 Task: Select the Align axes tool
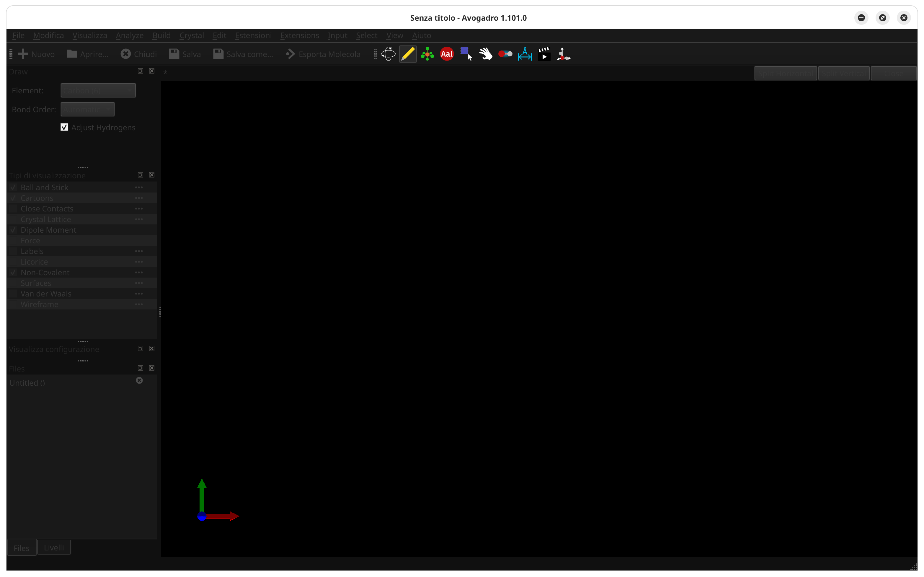click(x=564, y=54)
